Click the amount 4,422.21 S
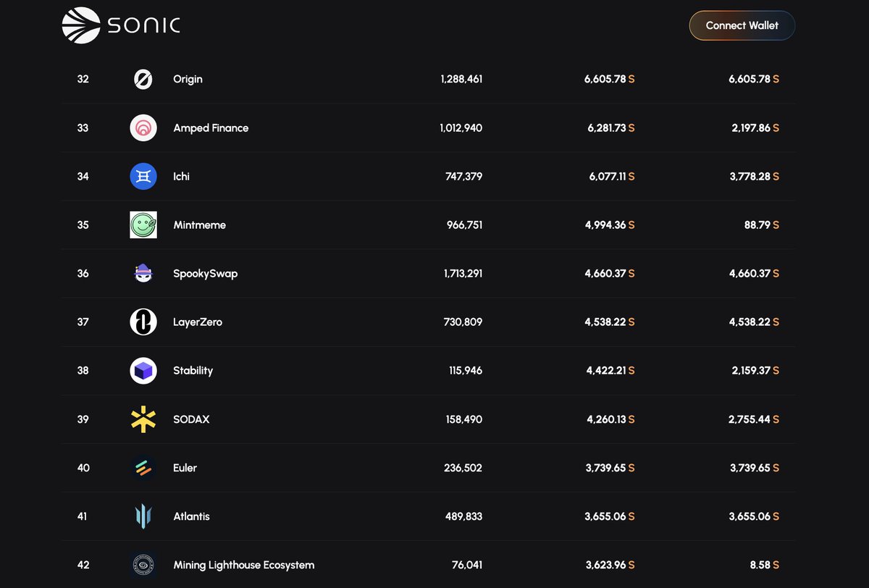 610,370
